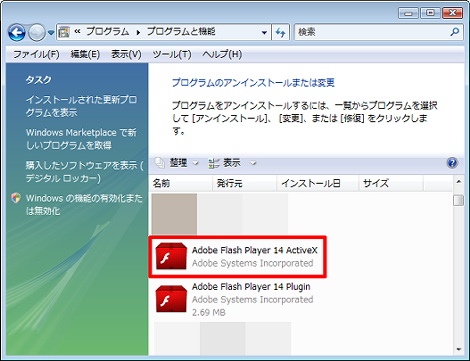Screen dimensions: 470x361
Task: Click the Flash Player 14 Plugin red icon
Action: (171, 298)
